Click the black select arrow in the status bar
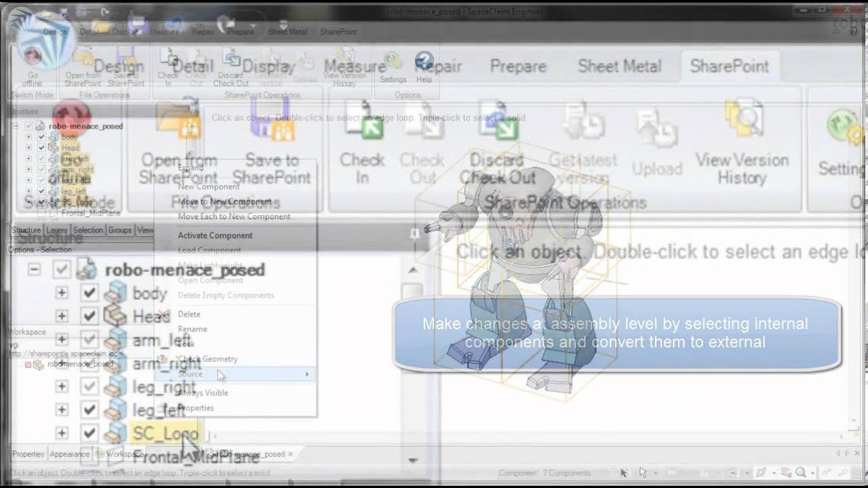This screenshot has width=868, height=488. pyautogui.click(x=624, y=472)
